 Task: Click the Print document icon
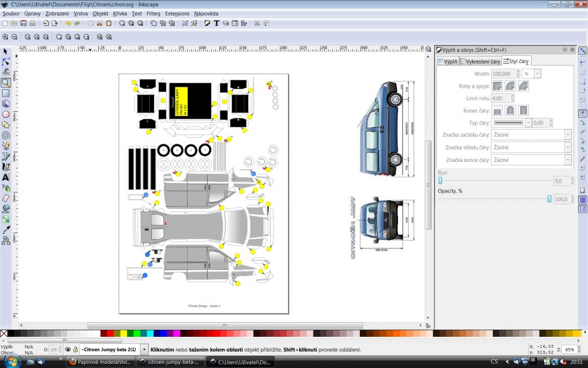pyautogui.click(x=32, y=24)
